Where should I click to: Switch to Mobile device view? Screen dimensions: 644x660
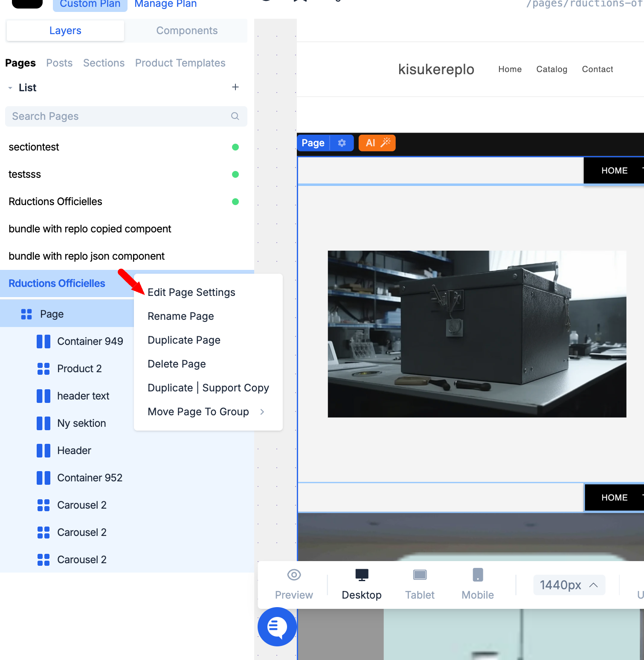click(478, 584)
